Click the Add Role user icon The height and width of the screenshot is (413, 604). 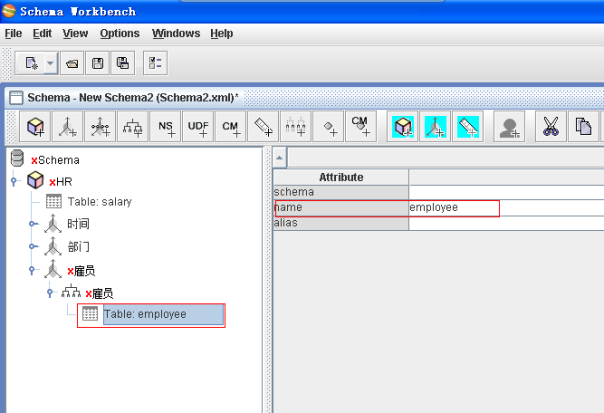coord(509,127)
